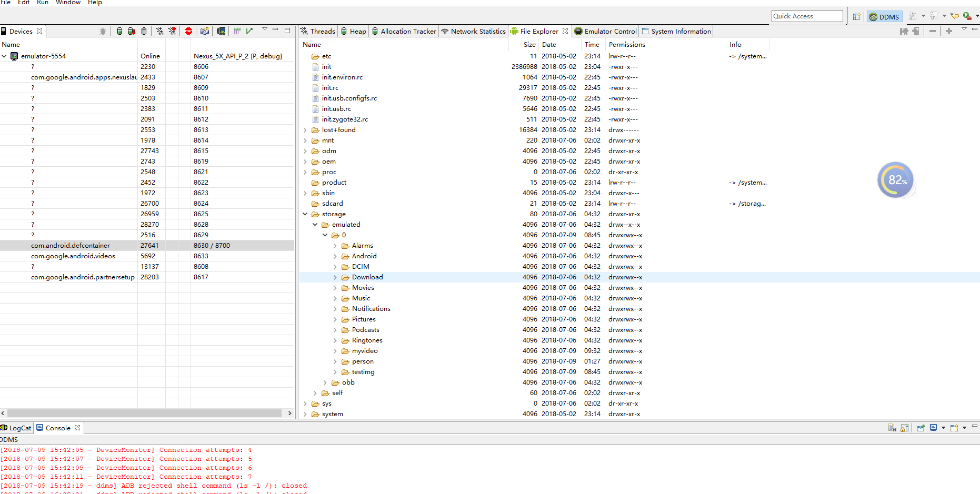
Task: Collapse the storage folder tree
Action: tap(305, 214)
